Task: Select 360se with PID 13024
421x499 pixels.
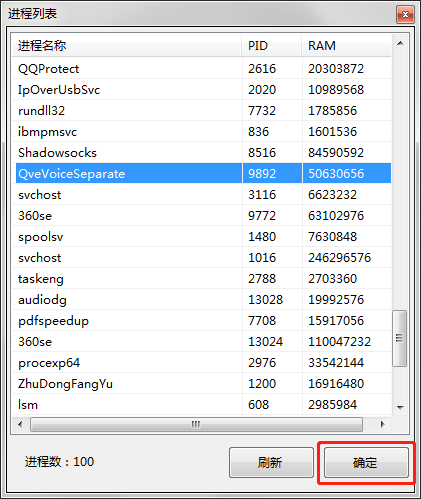Action: click(202, 342)
